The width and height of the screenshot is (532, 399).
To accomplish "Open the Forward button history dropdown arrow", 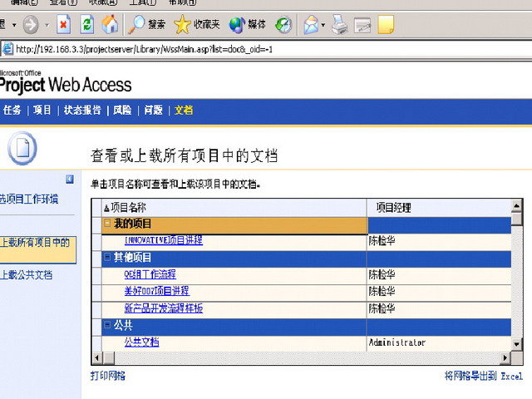I will 47,25.
